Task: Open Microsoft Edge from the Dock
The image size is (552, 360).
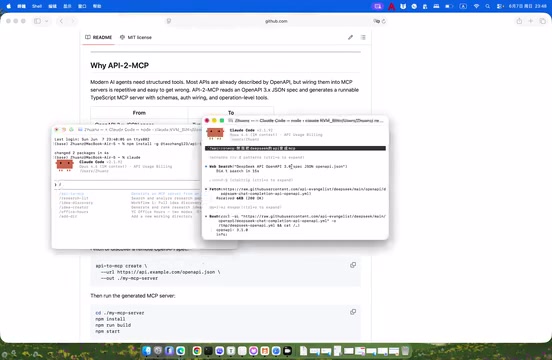Action: coord(181,350)
